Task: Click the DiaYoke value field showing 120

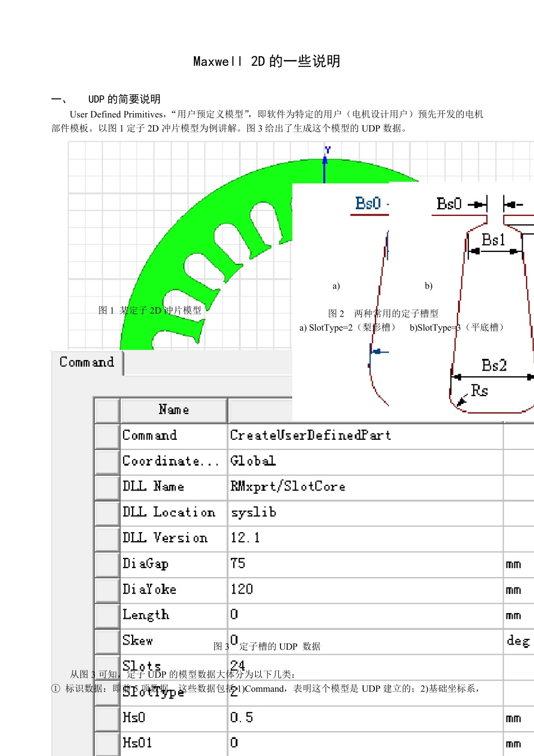Action: pyautogui.click(x=364, y=589)
